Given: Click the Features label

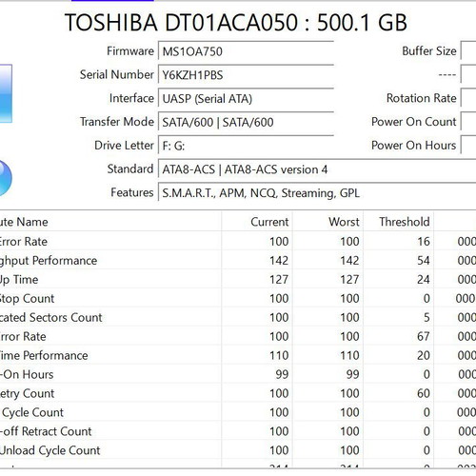Looking at the screenshot, I should coord(131,192).
